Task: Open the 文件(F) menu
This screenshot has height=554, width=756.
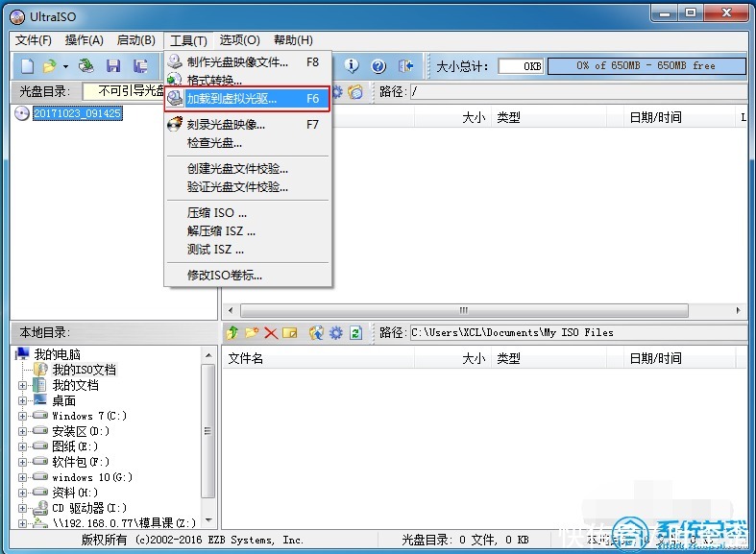Action: click(x=34, y=40)
